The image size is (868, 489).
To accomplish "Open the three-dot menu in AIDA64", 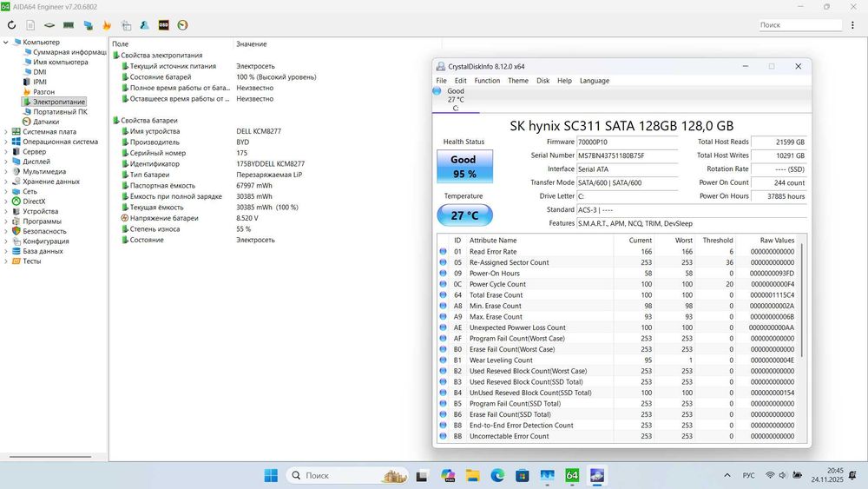I will [852, 25].
